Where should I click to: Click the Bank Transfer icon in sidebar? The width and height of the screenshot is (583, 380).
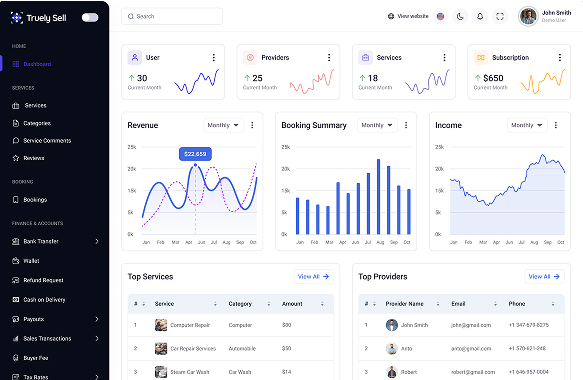click(x=16, y=241)
